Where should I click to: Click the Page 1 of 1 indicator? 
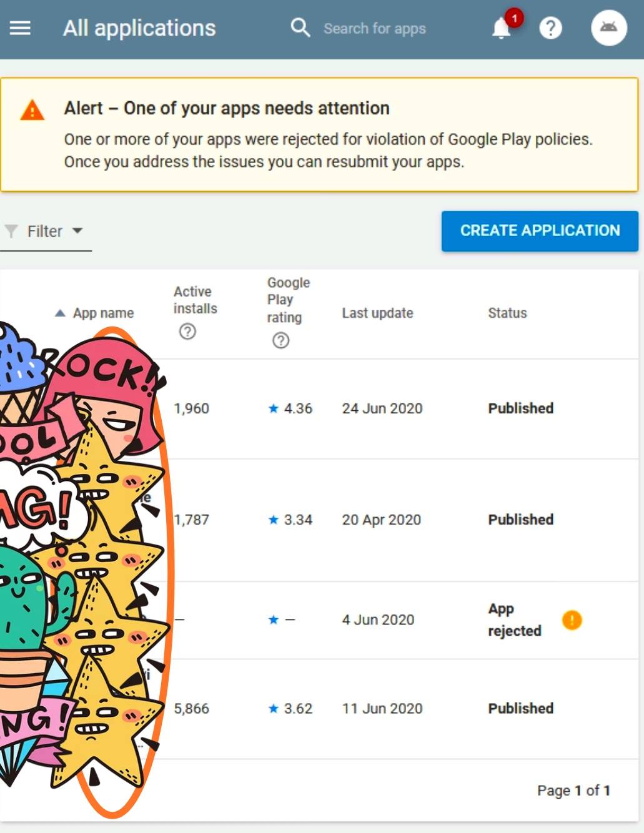(573, 791)
